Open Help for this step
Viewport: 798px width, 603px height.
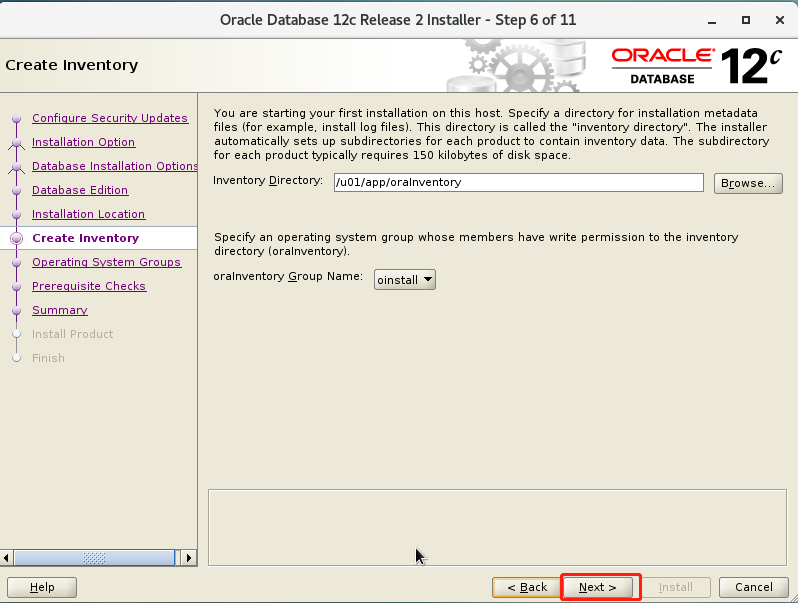click(x=42, y=587)
